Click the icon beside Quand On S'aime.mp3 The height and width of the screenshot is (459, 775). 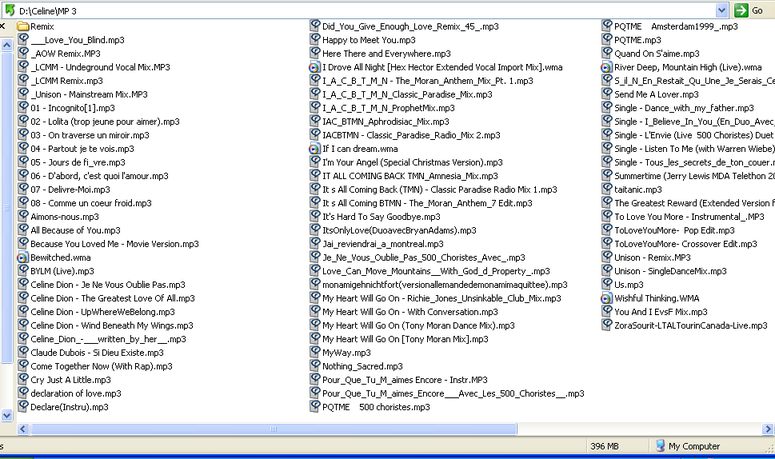[607, 53]
